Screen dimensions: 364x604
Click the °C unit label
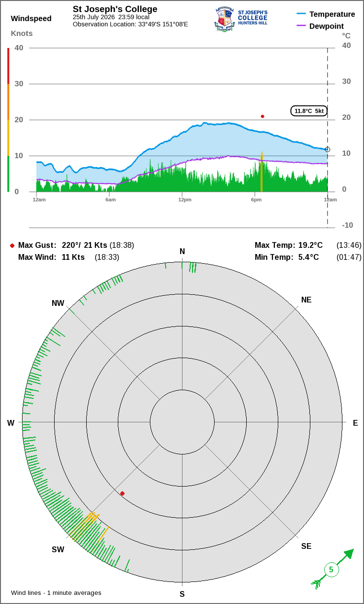click(x=346, y=35)
